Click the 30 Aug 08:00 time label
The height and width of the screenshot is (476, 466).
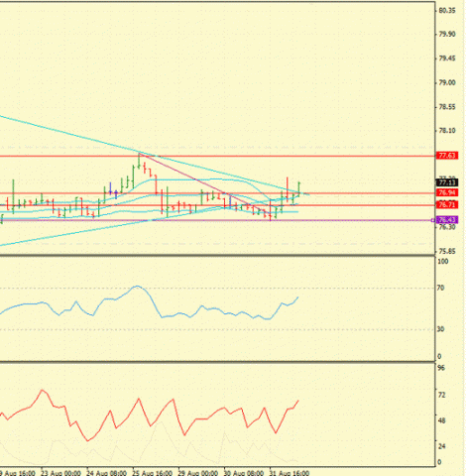click(244, 473)
